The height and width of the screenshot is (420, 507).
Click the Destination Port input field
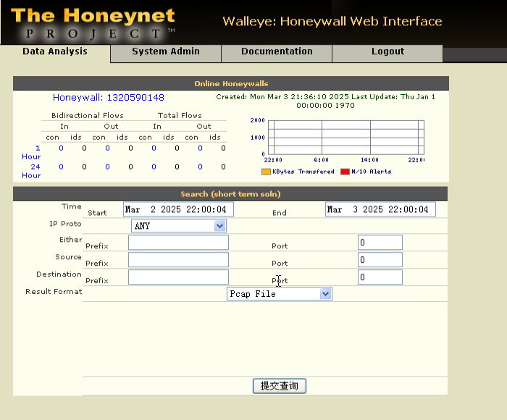pos(380,277)
